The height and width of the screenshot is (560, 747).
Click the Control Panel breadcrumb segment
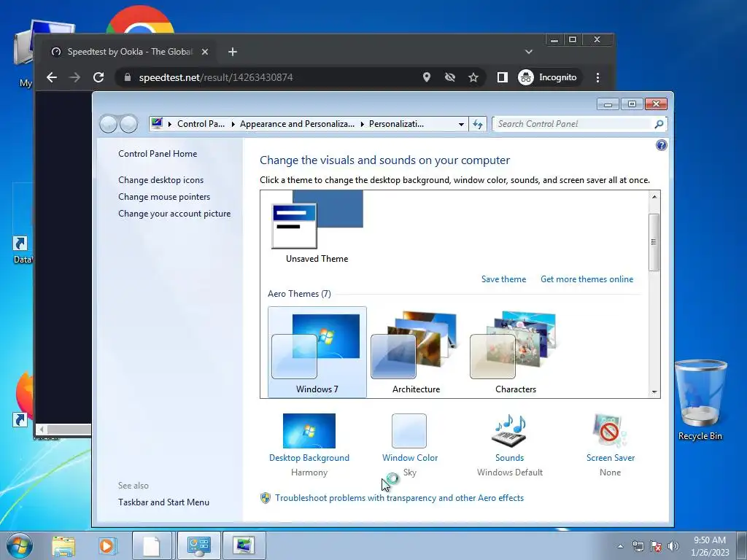coord(201,124)
